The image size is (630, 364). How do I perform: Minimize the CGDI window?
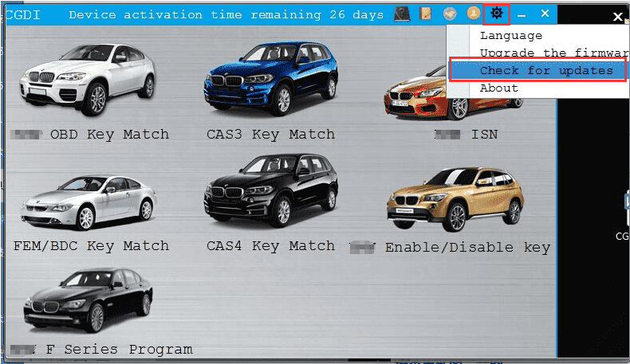522,15
